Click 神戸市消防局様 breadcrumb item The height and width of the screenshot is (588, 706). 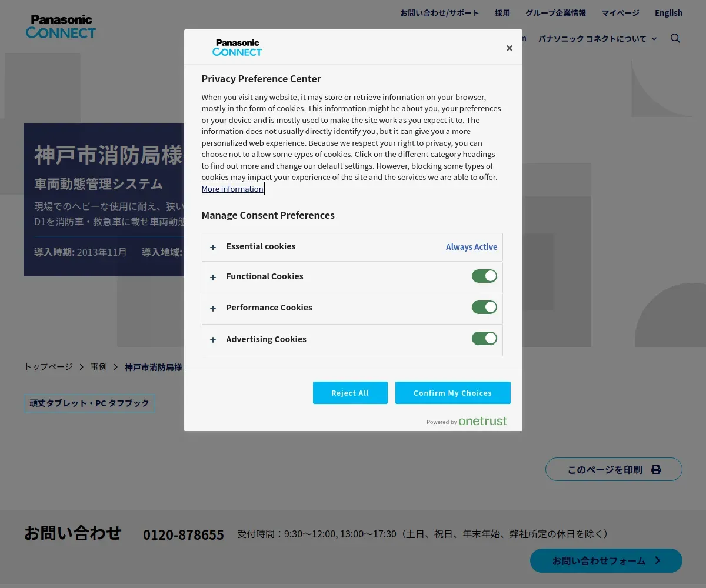(153, 367)
